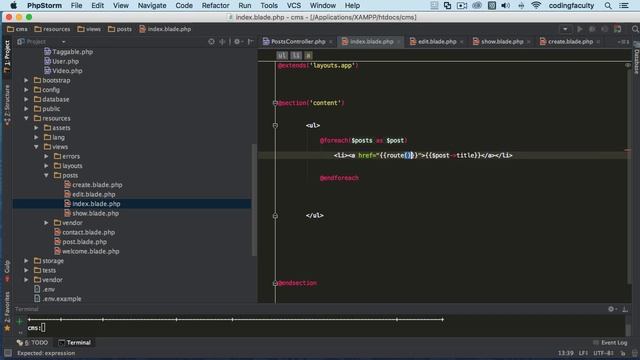Open the Project panel gear settings

point(237,42)
